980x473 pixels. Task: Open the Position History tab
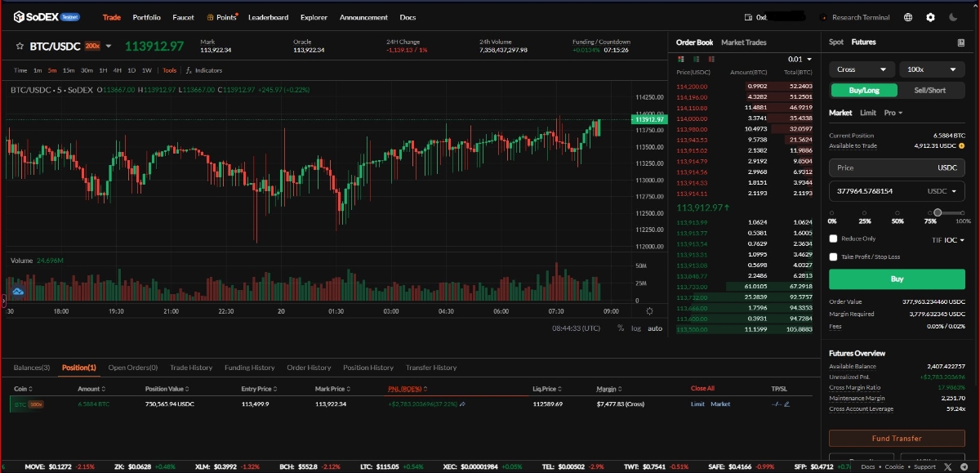[x=367, y=368]
